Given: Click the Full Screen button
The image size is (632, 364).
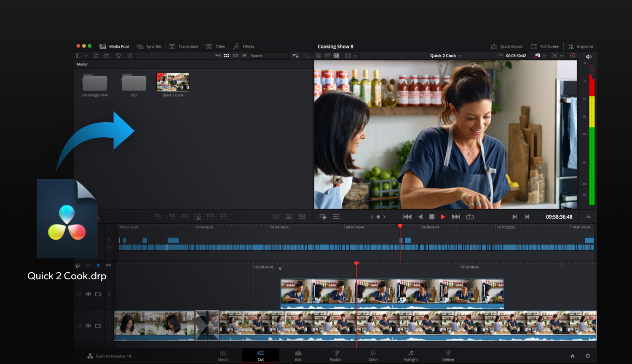Looking at the screenshot, I should click(545, 46).
